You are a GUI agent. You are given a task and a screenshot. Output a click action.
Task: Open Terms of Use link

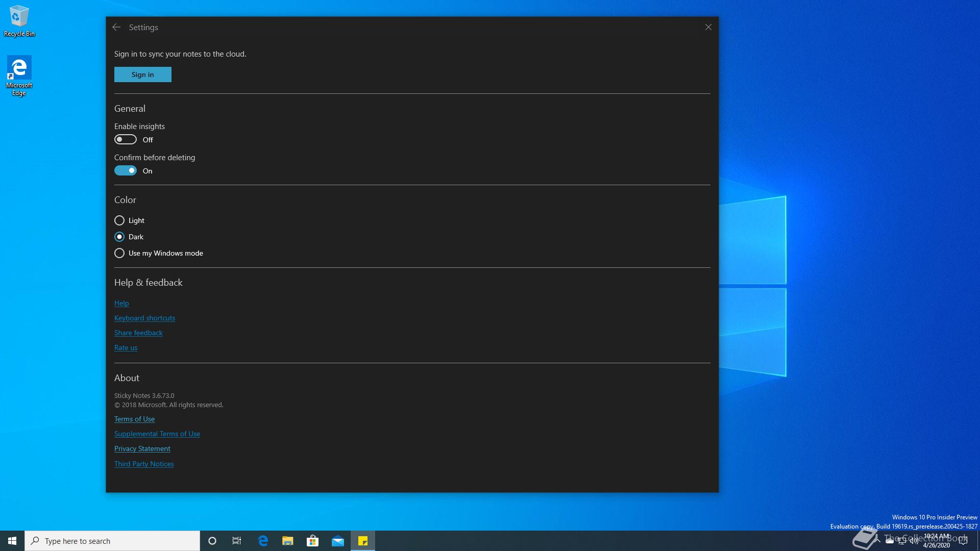134,419
